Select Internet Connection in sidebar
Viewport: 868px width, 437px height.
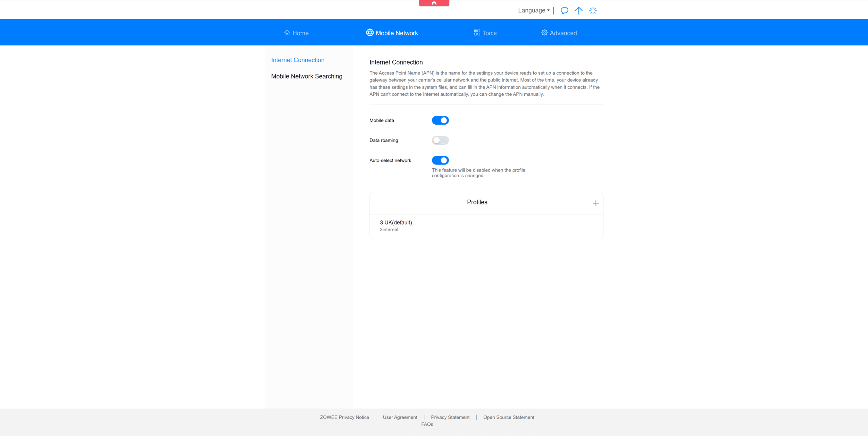298,60
